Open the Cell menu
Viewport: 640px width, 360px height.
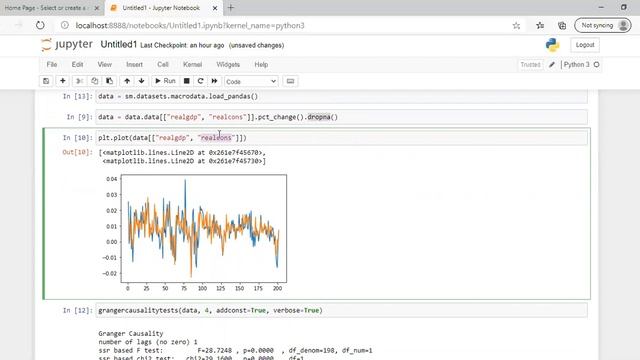(x=163, y=64)
